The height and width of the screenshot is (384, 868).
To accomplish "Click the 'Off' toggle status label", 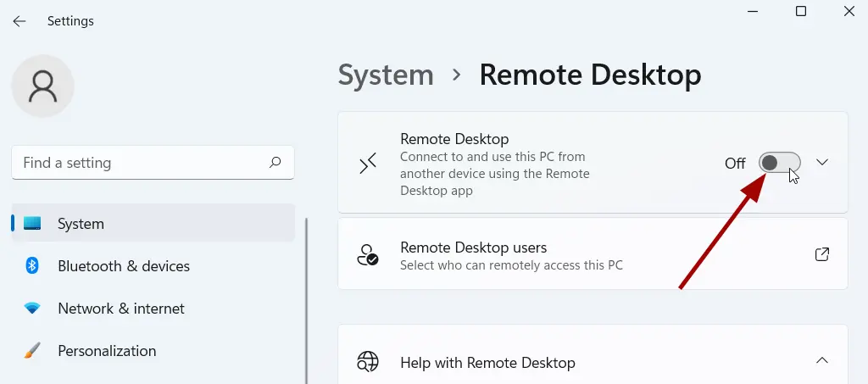I will coord(735,164).
